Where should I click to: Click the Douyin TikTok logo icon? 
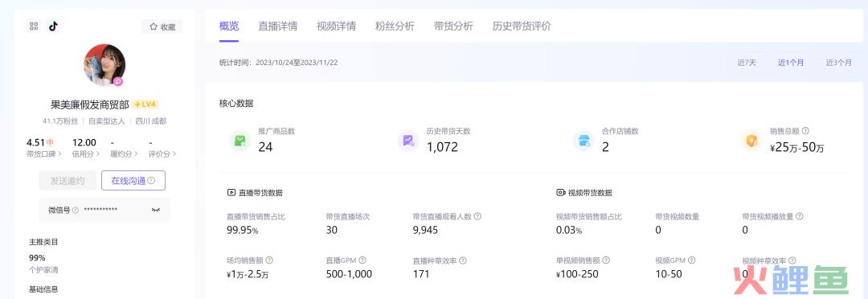point(53,26)
